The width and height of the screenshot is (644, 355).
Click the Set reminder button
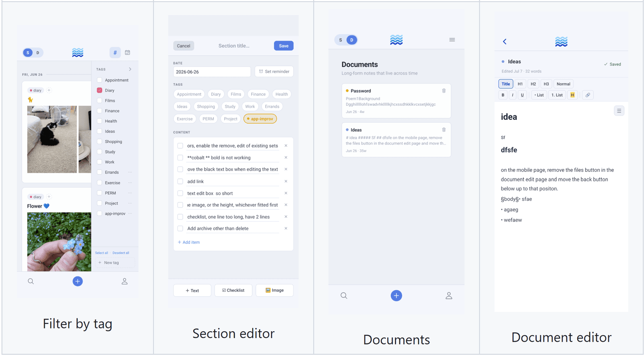274,72
